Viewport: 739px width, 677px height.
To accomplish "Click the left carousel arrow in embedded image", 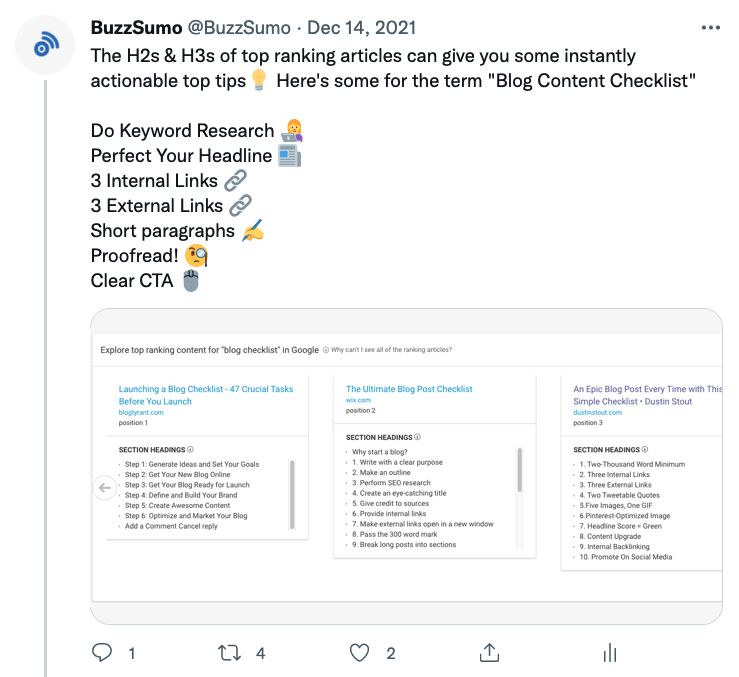I will click(x=104, y=488).
